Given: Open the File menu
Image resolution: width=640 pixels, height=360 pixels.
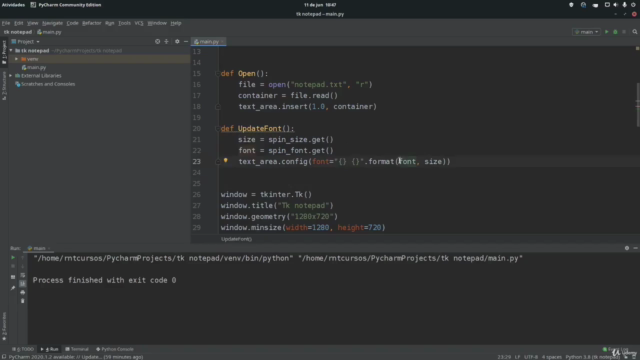Looking at the screenshot, I should pyautogui.click(x=6, y=23).
